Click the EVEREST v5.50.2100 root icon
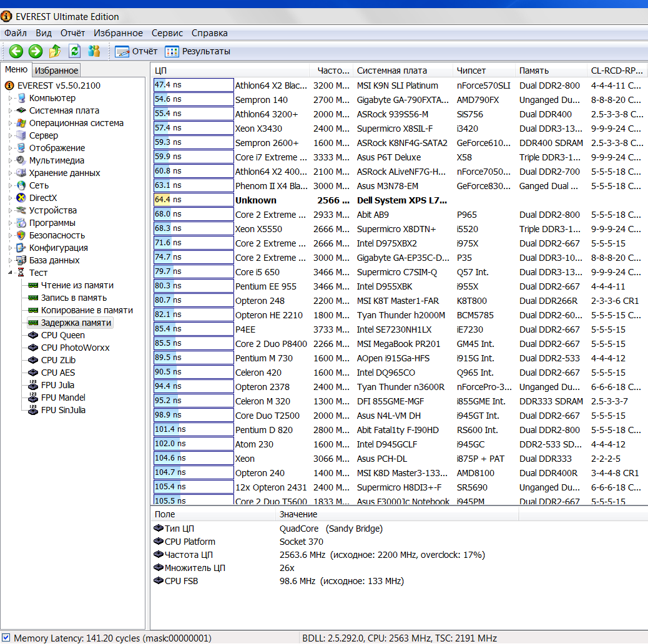 click(9, 85)
